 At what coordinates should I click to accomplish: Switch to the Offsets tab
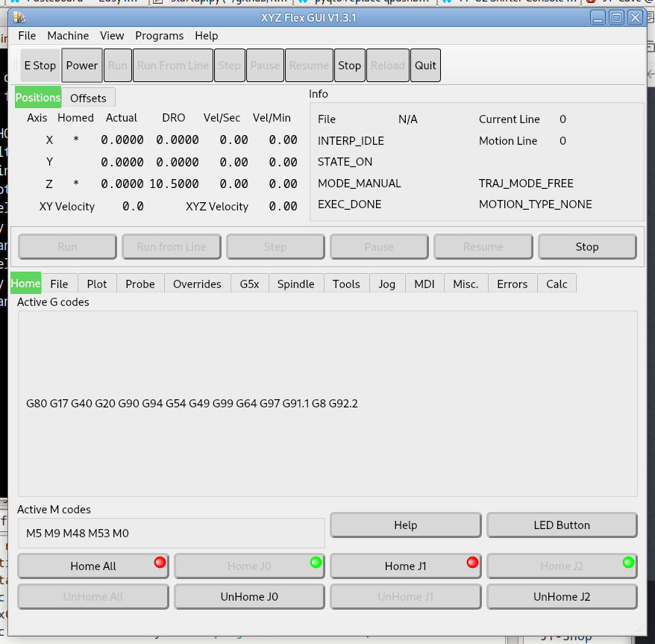(x=88, y=98)
